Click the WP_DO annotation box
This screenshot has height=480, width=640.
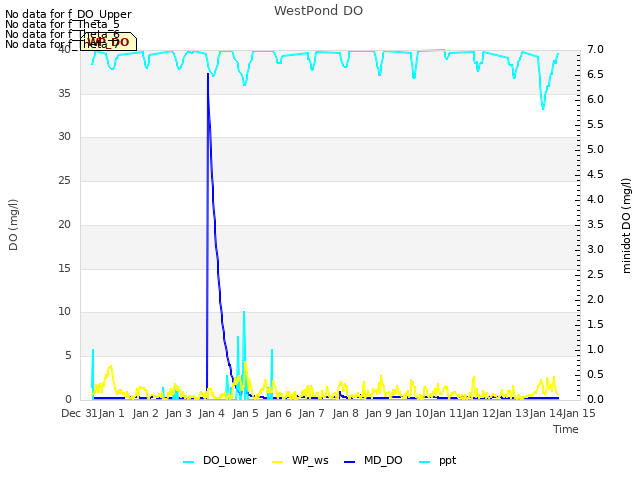click(x=108, y=42)
